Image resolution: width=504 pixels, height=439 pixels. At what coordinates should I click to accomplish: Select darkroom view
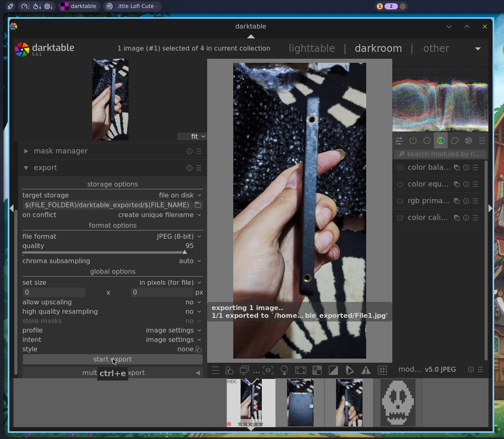tap(378, 49)
